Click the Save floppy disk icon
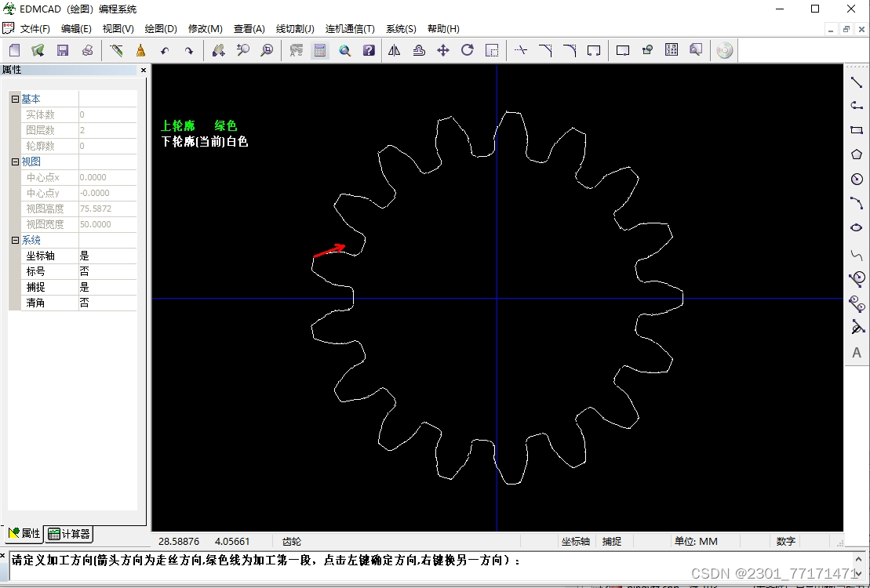The image size is (870, 588). point(63,50)
